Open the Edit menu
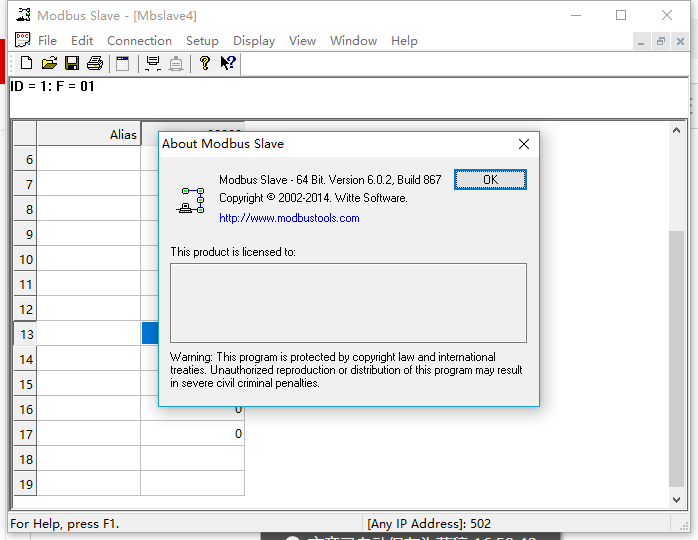The image size is (698, 540). pos(82,41)
